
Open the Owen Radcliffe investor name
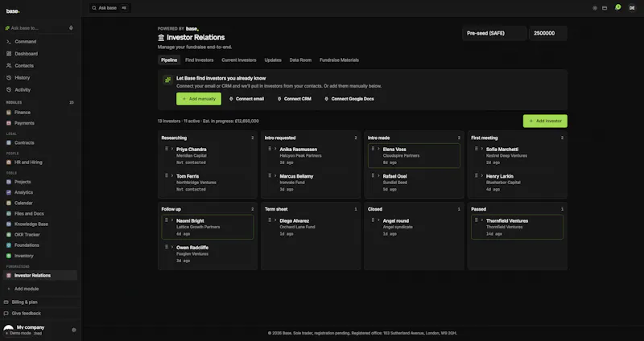tap(192, 248)
